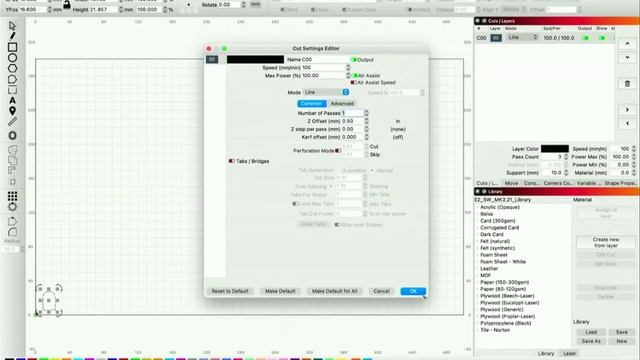Move layer down with the down arrow button
Image resolution: width=640 pixels, height=360 pixels.
tap(627, 57)
